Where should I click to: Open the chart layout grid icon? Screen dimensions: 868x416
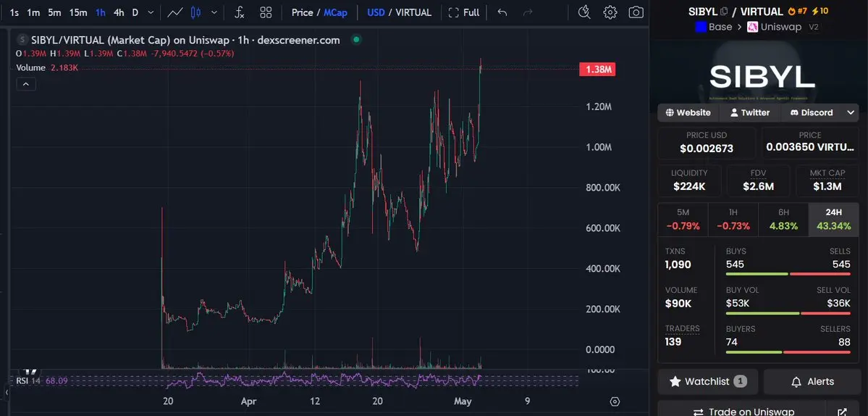point(266,12)
